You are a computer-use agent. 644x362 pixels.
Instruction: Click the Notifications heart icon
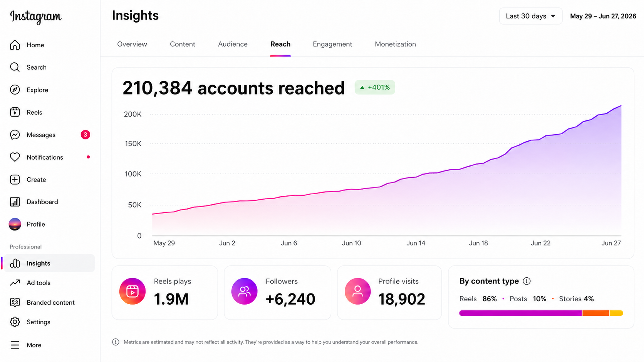tap(15, 157)
